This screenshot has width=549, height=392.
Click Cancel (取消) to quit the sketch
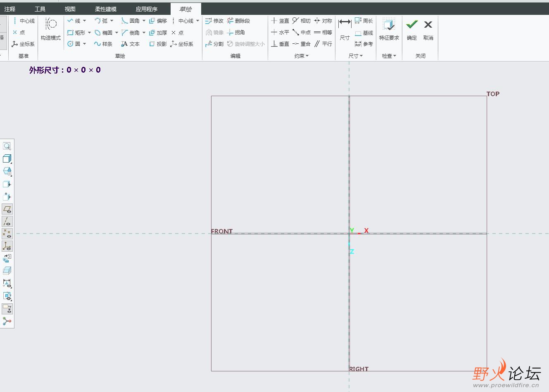(x=428, y=29)
